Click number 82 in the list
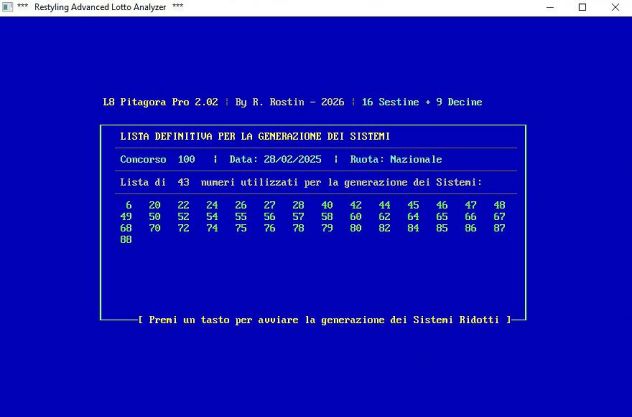 [385, 228]
